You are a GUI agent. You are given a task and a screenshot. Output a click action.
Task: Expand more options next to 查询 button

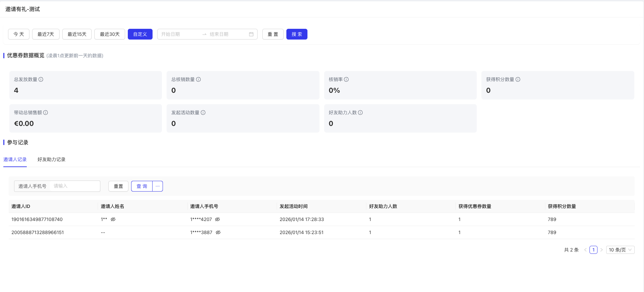(x=158, y=186)
